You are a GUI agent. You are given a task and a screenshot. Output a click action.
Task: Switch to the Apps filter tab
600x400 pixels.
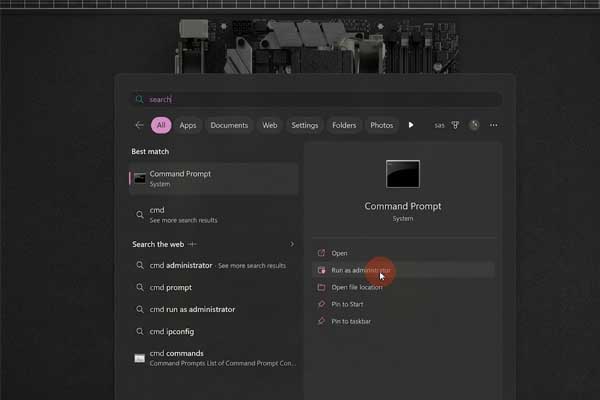(188, 125)
